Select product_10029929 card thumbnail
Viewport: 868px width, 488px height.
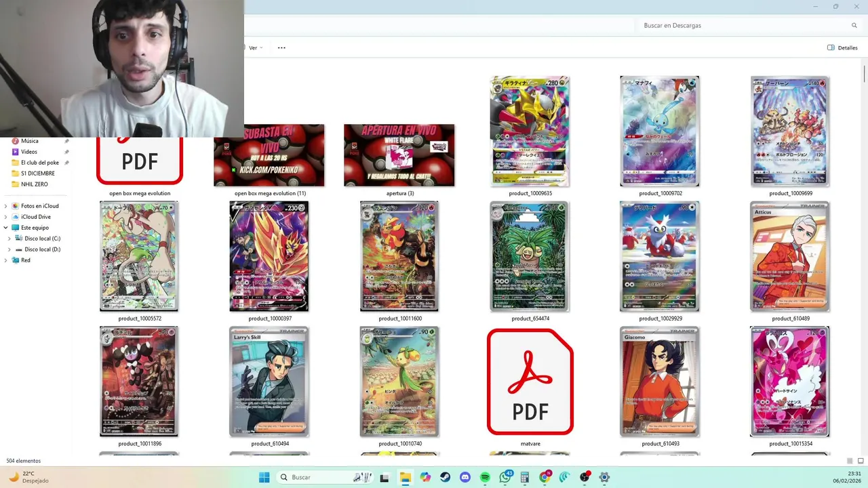tap(660, 257)
